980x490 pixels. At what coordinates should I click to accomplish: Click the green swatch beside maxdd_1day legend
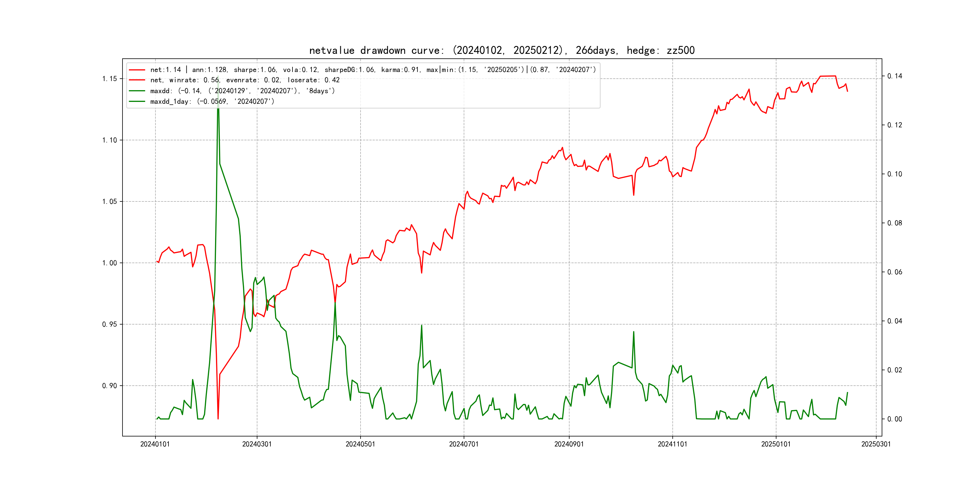137,102
